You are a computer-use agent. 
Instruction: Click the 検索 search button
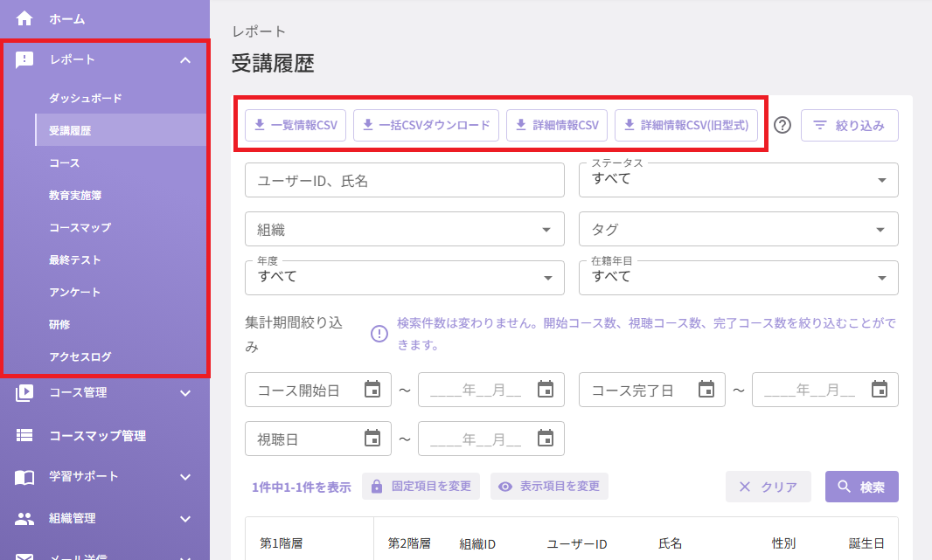tap(862, 487)
